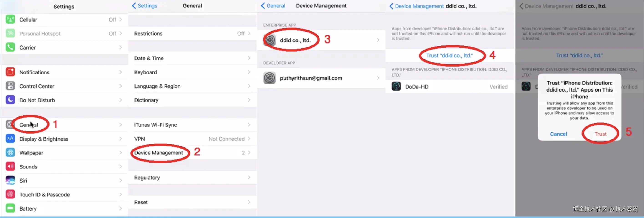Open the Do Not Disturb label
This screenshot has width=644, height=218.
pos(37,100)
